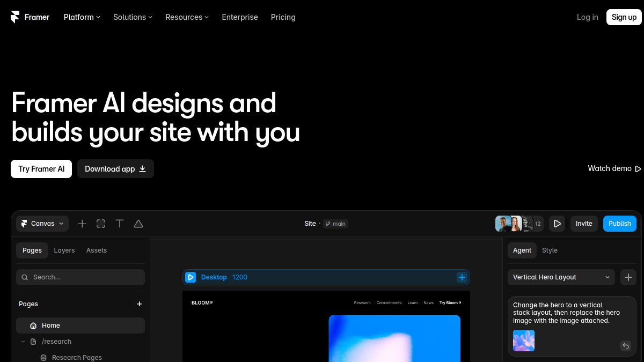Click News link in canvas preview
This screenshot has height=362, width=644.
428,303
